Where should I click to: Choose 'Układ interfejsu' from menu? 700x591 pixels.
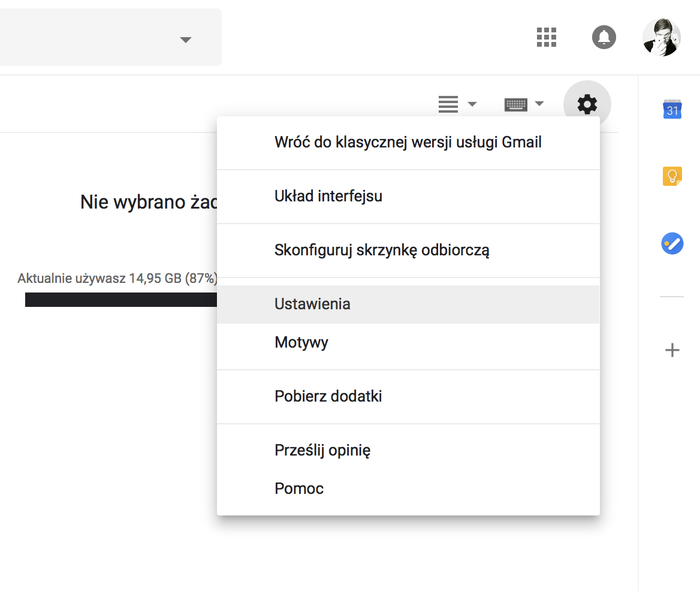click(x=408, y=197)
